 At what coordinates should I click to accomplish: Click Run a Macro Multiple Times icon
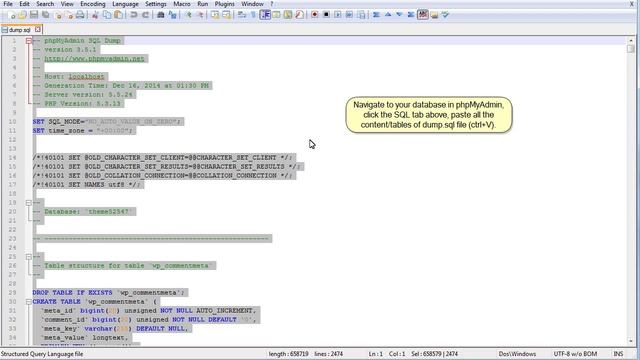[349, 15]
